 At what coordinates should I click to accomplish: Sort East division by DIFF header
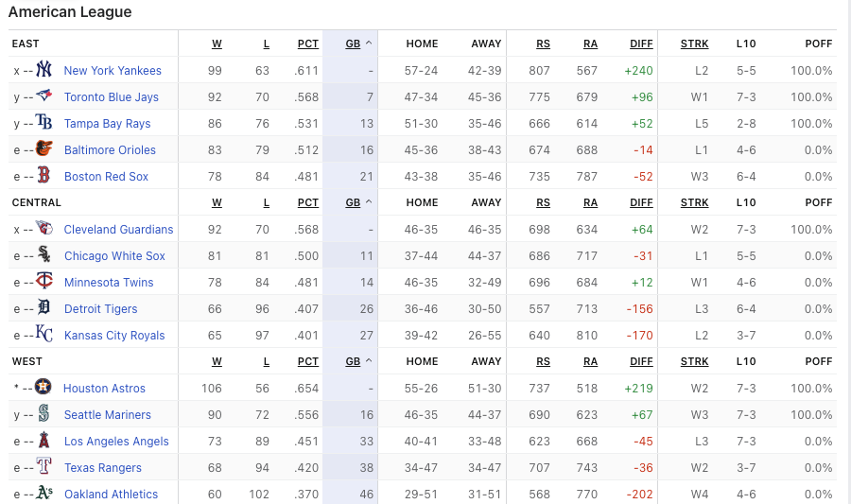[x=641, y=43]
